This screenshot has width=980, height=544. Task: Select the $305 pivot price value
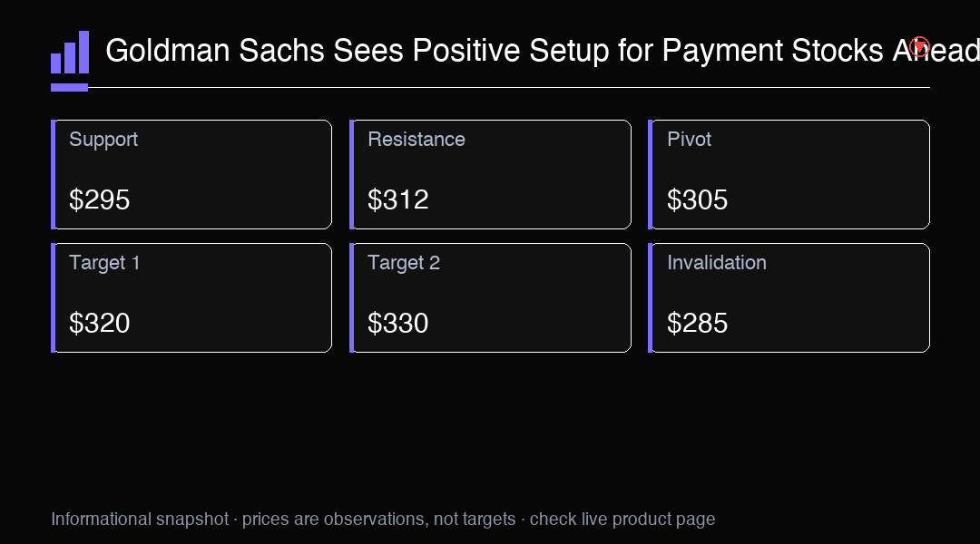click(x=697, y=199)
